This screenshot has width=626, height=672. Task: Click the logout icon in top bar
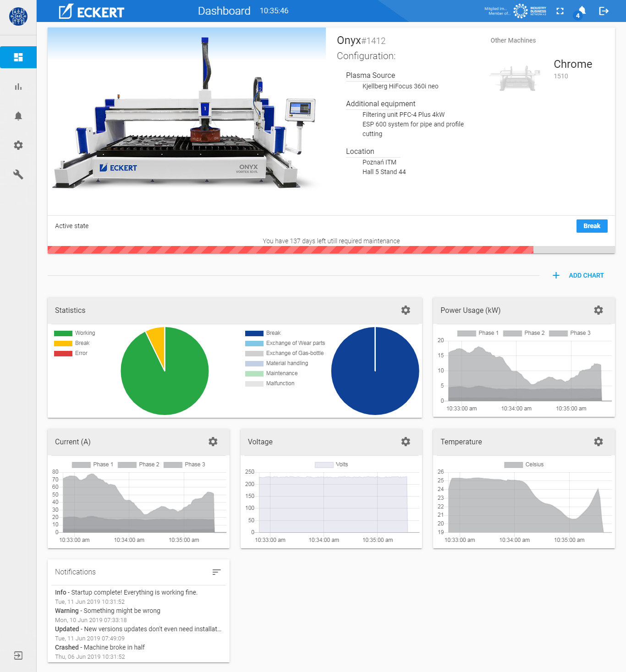(604, 11)
